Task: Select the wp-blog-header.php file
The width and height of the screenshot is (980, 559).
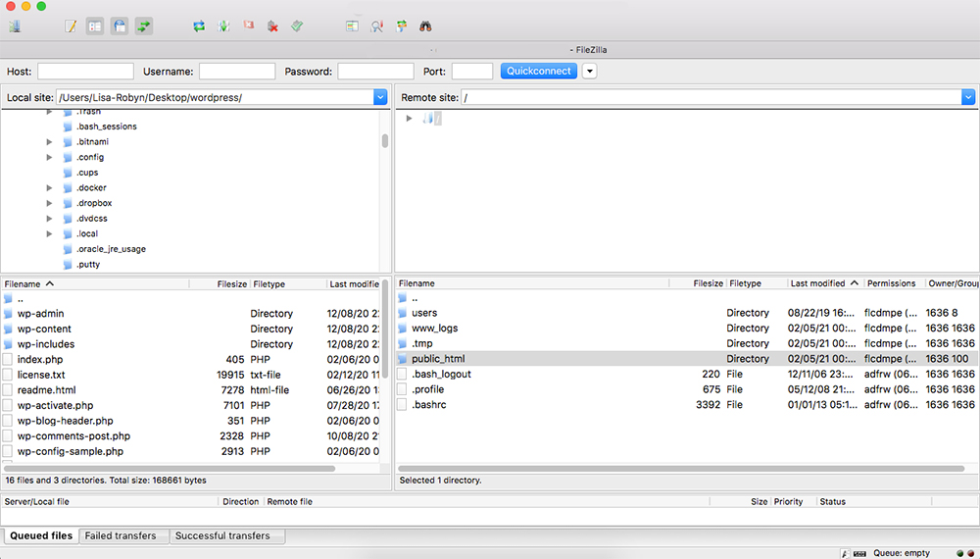Action: tap(191, 421)
